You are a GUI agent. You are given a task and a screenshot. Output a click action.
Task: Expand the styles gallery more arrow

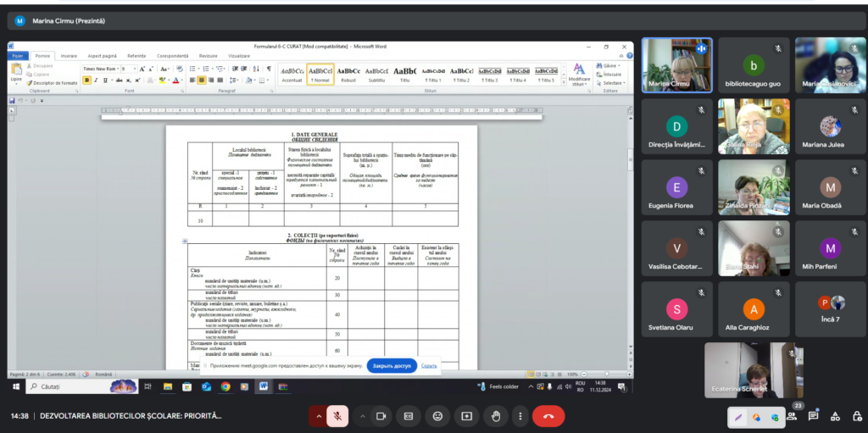pyautogui.click(x=564, y=82)
